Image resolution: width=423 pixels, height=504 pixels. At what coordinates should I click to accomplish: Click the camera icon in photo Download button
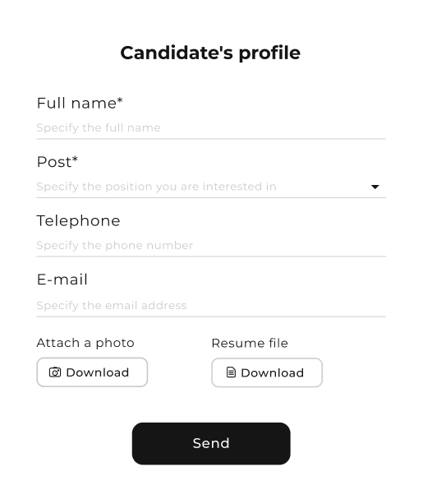[x=55, y=372]
